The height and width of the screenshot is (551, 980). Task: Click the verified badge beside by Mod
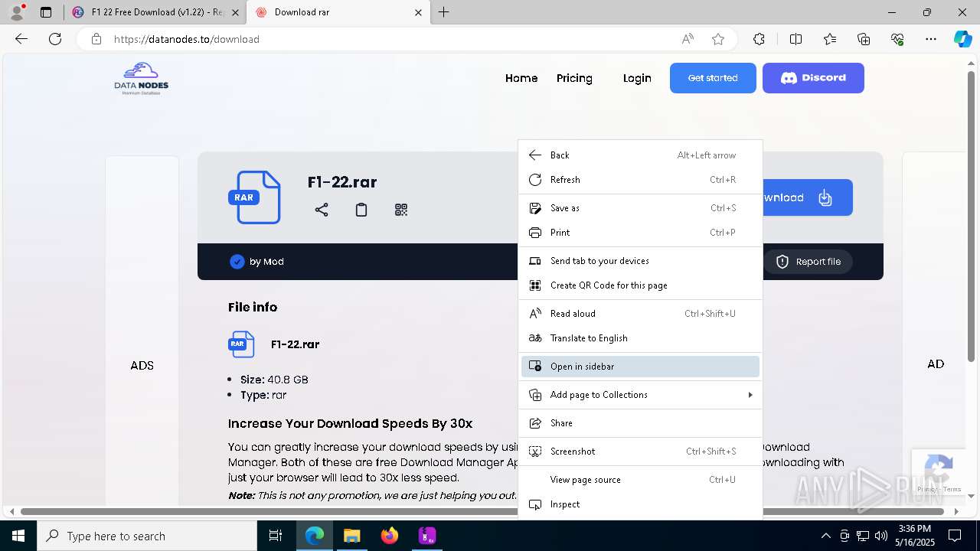(237, 262)
